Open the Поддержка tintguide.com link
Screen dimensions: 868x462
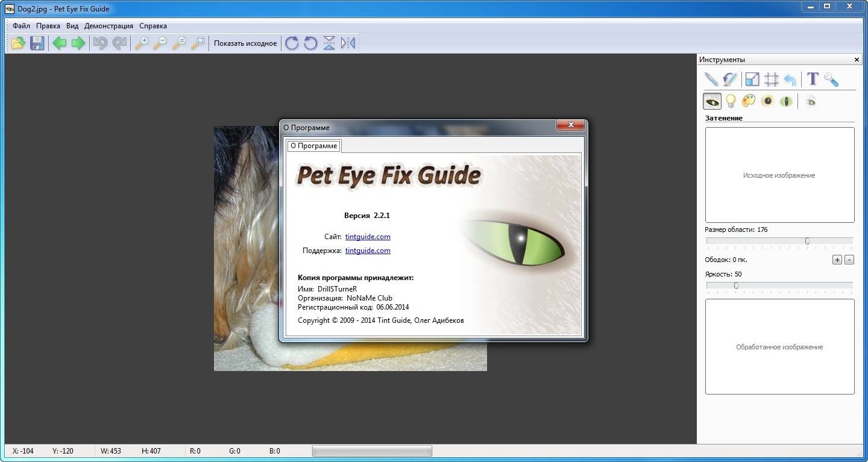click(x=368, y=251)
